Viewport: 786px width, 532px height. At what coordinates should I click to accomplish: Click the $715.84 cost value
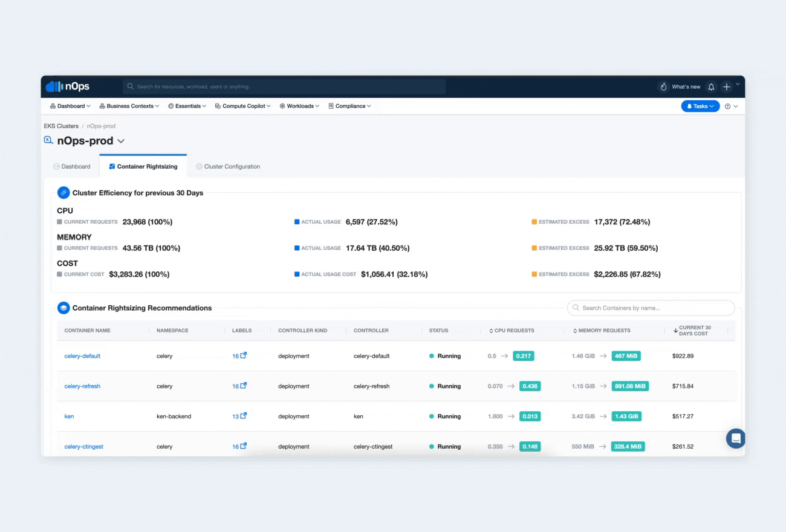pyautogui.click(x=683, y=386)
